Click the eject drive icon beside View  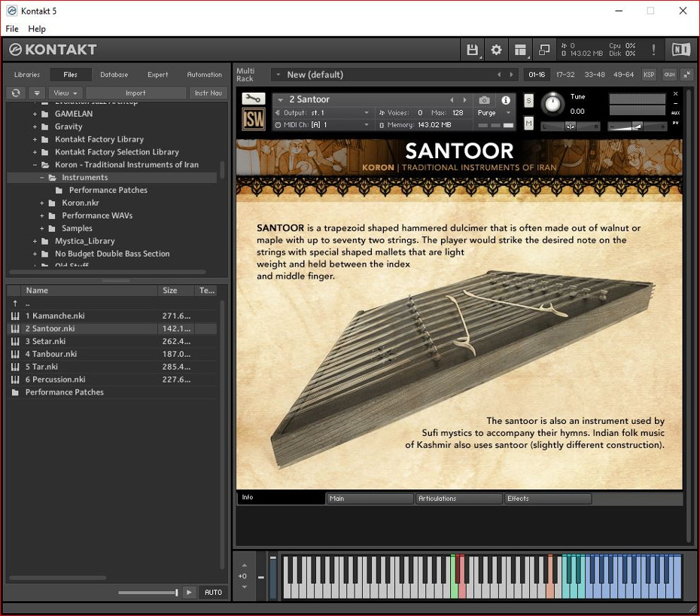37,93
